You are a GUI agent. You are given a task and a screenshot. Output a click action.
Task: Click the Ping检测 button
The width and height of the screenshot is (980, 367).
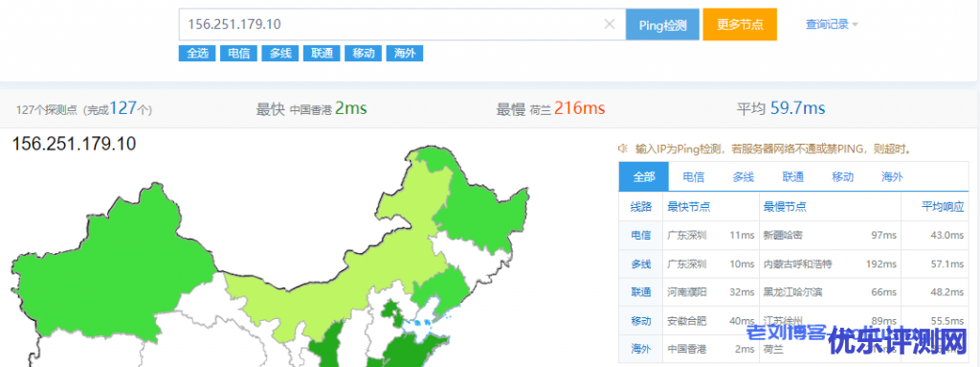pyautogui.click(x=662, y=24)
